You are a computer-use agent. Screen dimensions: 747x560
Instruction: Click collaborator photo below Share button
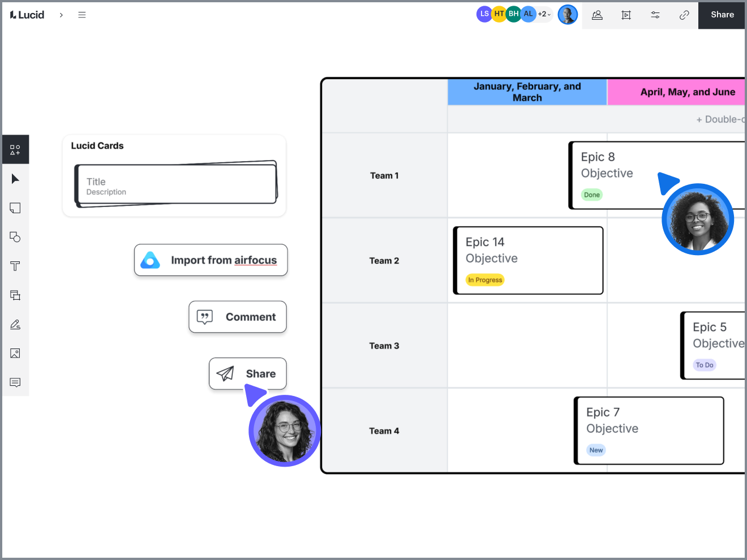point(285,431)
